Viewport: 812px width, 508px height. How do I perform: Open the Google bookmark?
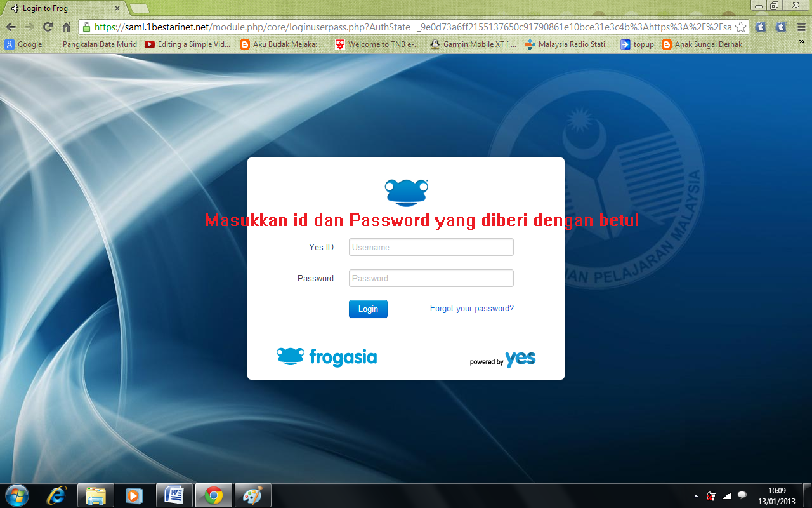[23, 44]
